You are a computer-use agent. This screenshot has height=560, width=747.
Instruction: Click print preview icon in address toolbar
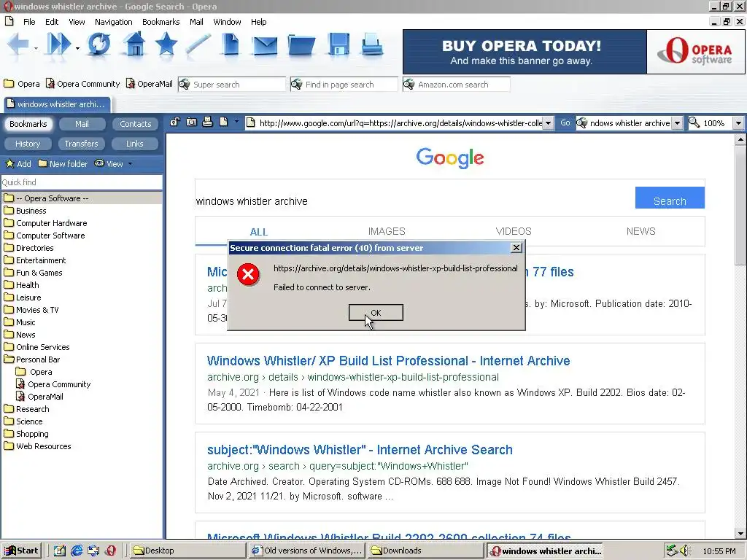click(207, 122)
